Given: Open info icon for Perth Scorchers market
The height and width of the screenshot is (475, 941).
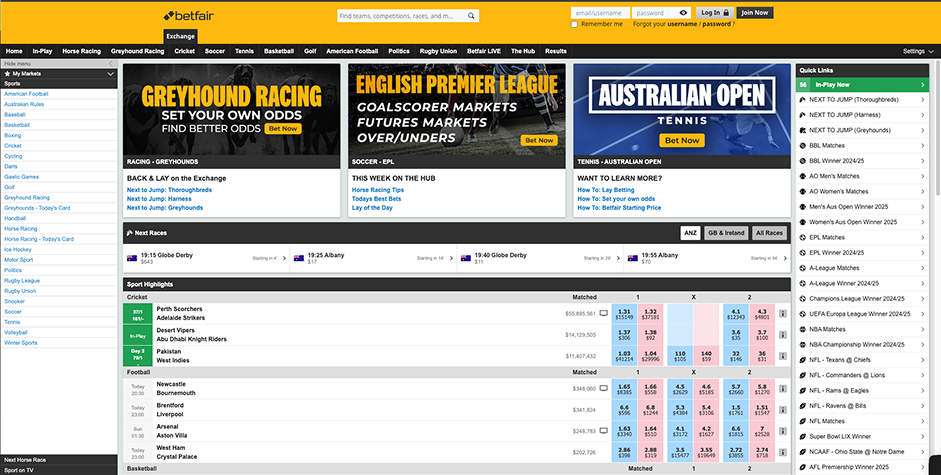Looking at the screenshot, I should point(783,313).
